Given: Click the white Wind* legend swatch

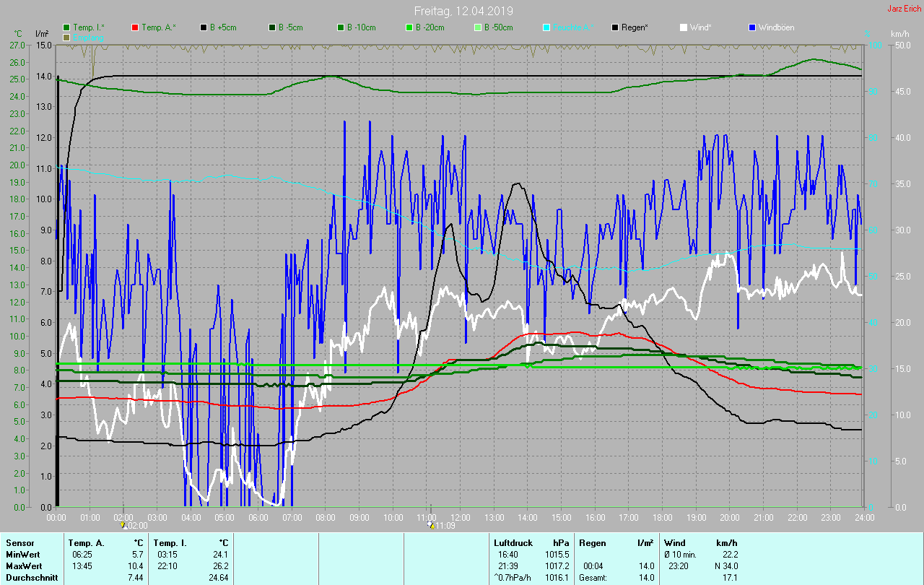Looking at the screenshot, I should click(x=684, y=27).
